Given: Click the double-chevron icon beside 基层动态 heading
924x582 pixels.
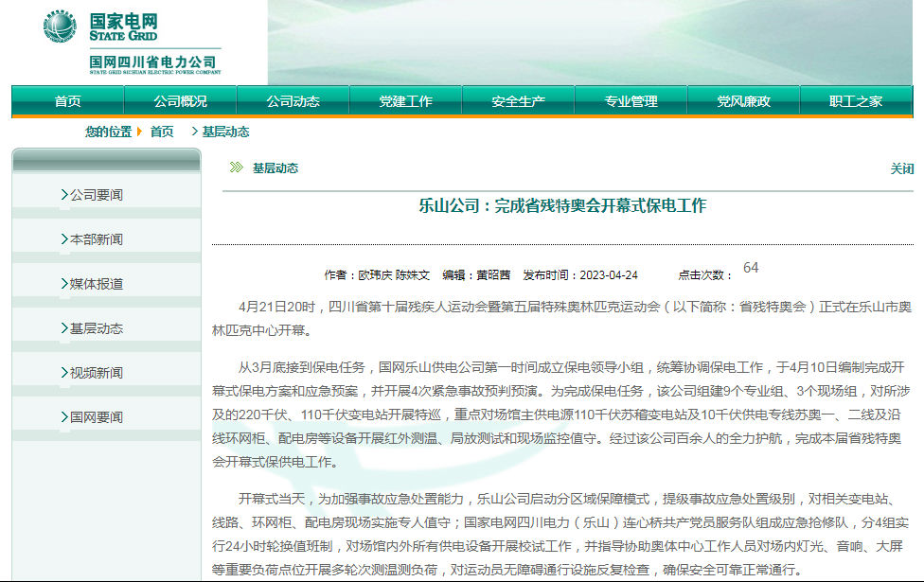Looking at the screenshot, I should 237,168.
